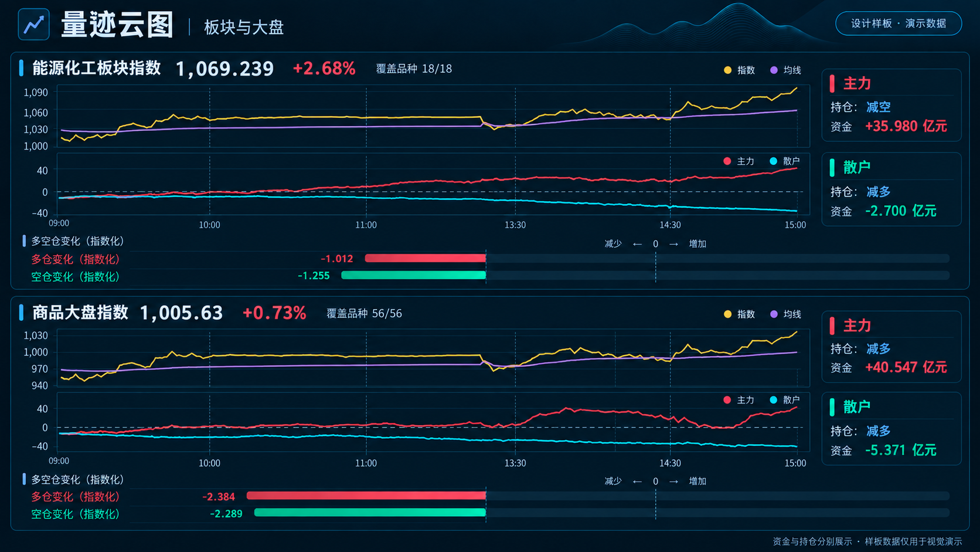Open the 能源化工板块指数 panel title
980x552 pixels.
coord(96,68)
